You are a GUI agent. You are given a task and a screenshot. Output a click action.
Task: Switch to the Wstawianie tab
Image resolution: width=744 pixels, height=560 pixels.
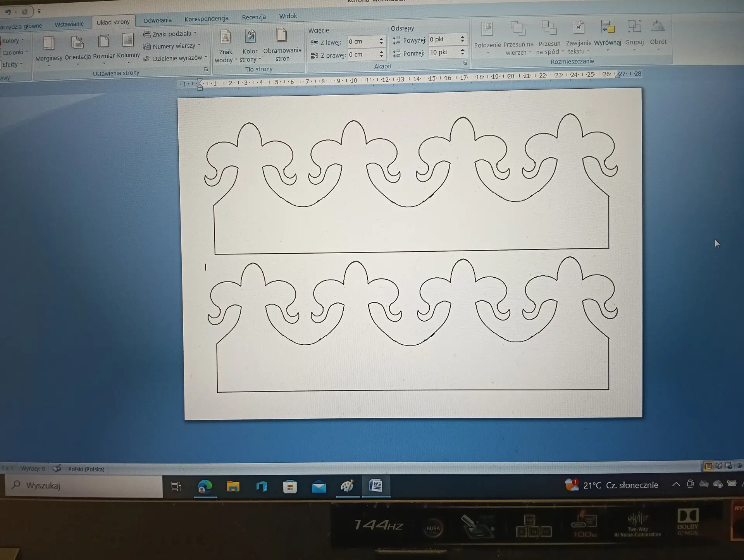pyautogui.click(x=69, y=24)
